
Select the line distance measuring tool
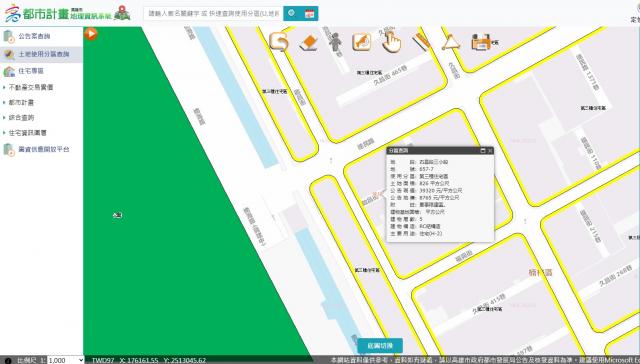point(421,42)
